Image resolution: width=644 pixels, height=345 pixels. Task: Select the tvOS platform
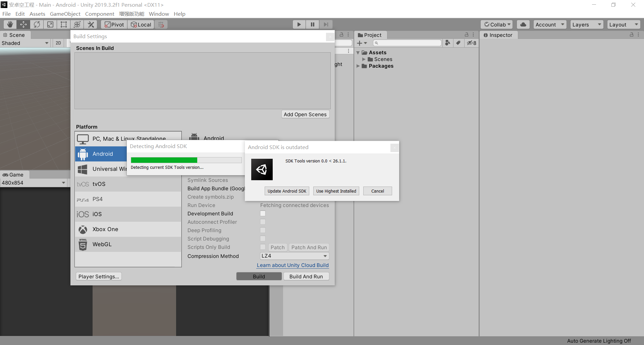point(128,184)
